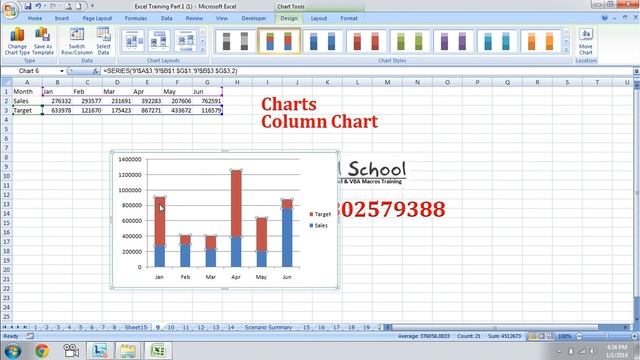640x360 pixels.
Task: Open the Review ribbon tab
Action: 194,18
